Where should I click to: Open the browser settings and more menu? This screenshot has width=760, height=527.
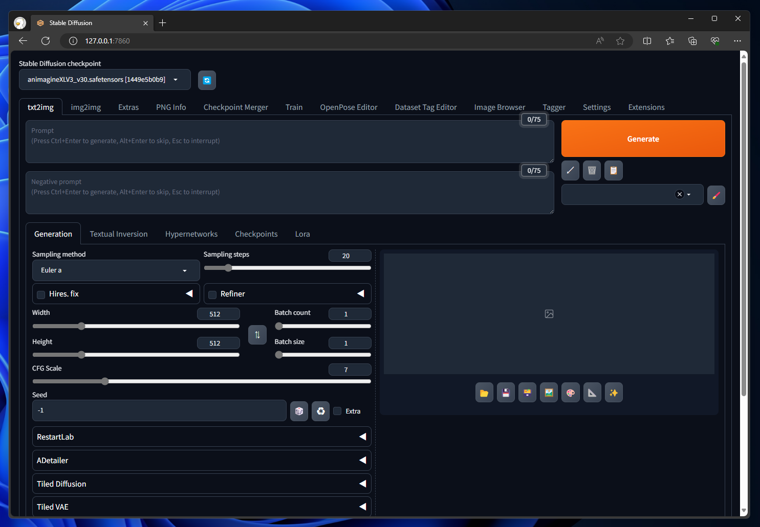pyautogui.click(x=737, y=41)
